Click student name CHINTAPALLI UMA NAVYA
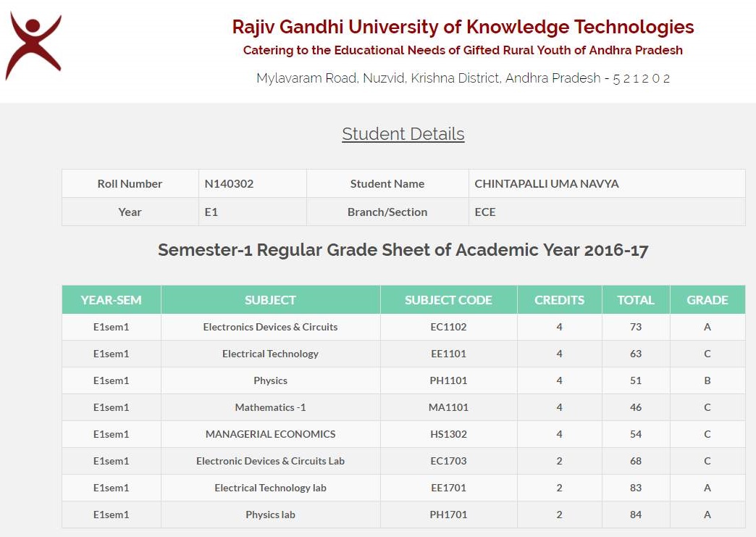The width and height of the screenshot is (756, 537). click(x=547, y=184)
